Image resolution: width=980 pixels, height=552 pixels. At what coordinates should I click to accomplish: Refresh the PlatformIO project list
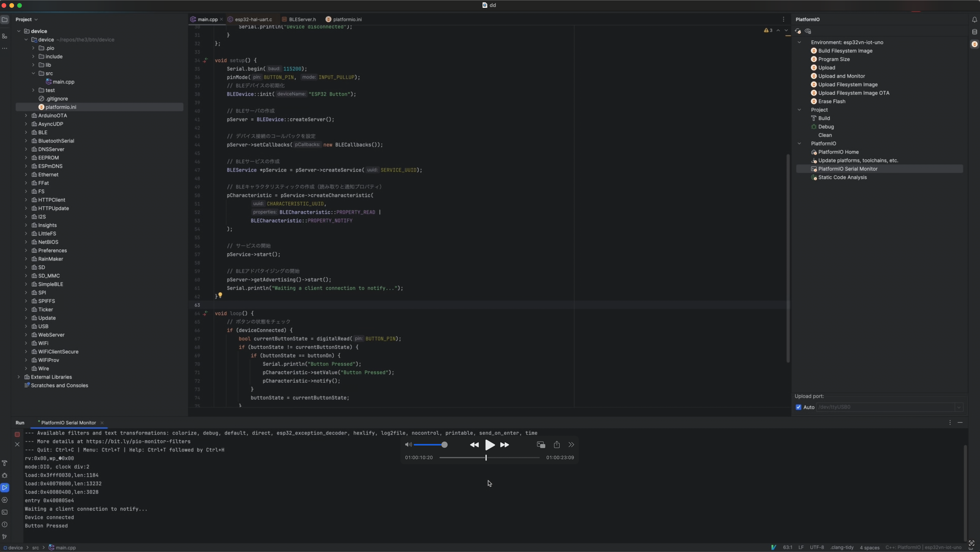(798, 31)
